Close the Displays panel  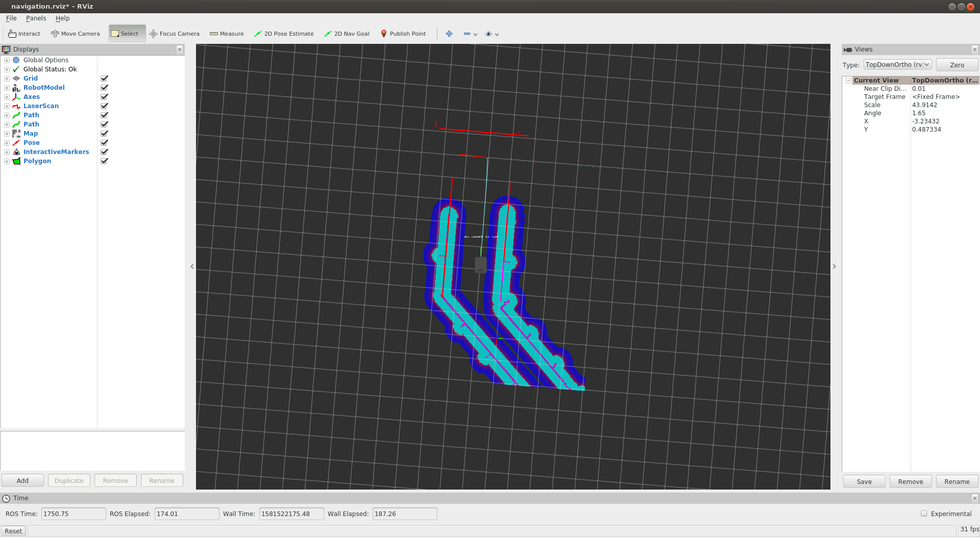point(180,49)
